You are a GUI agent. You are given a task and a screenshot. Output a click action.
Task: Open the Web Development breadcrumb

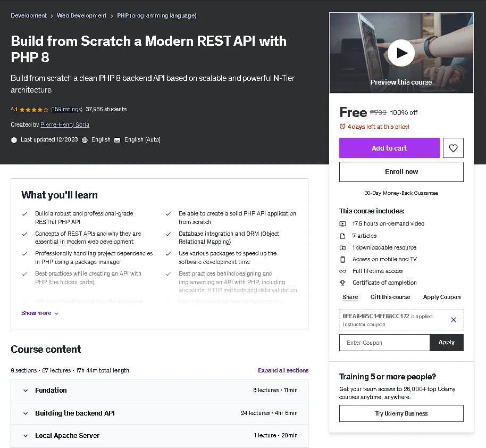pos(81,15)
